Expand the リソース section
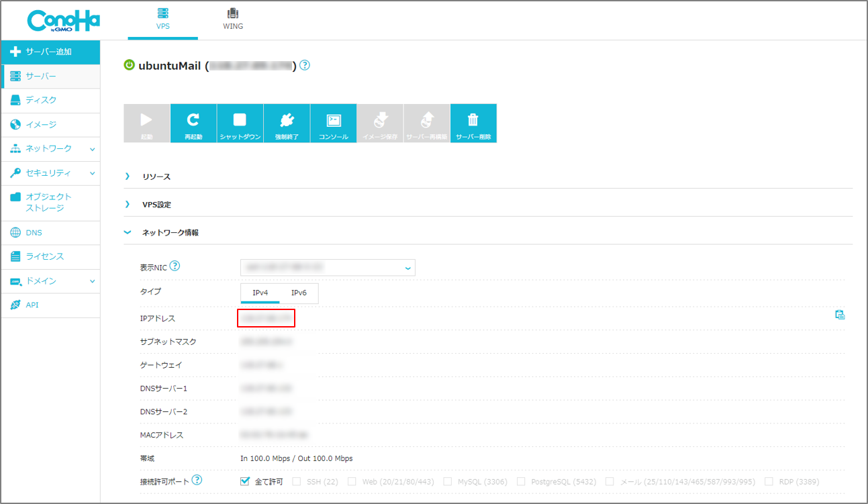868x504 pixels. coord(488,177)
